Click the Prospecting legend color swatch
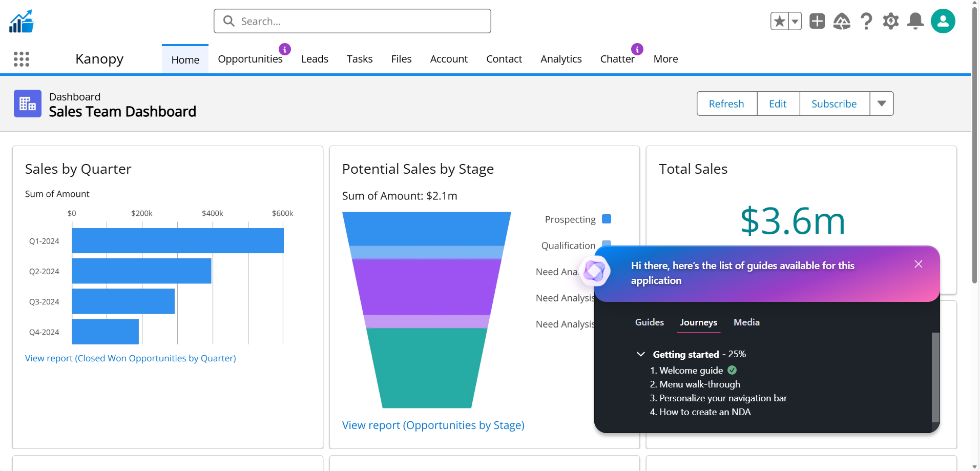The width and height of the screenshot is (980, 471). tap(607, 219)
